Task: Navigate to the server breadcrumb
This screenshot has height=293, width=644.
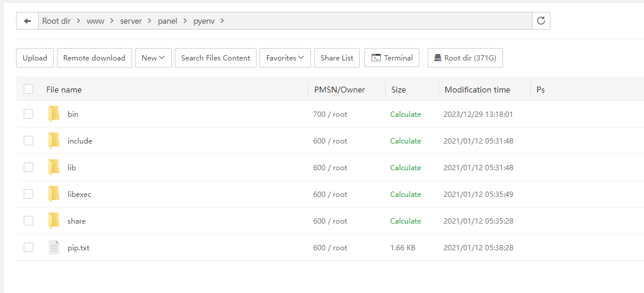Action: pos(131,21)
